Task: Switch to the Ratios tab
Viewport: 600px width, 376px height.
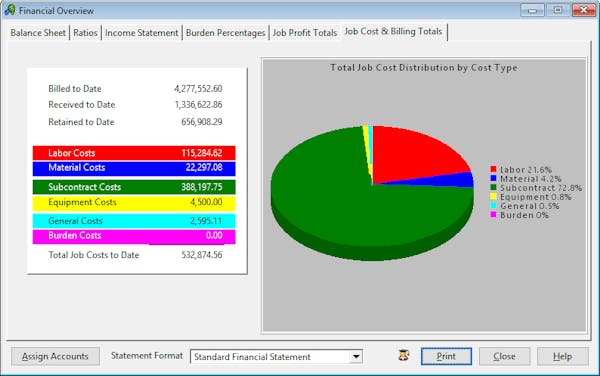Action: [85, 33]
